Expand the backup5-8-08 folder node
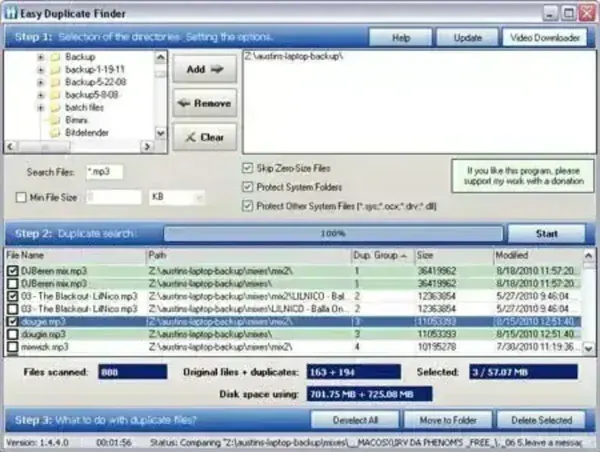 click(x=41, y=95)
